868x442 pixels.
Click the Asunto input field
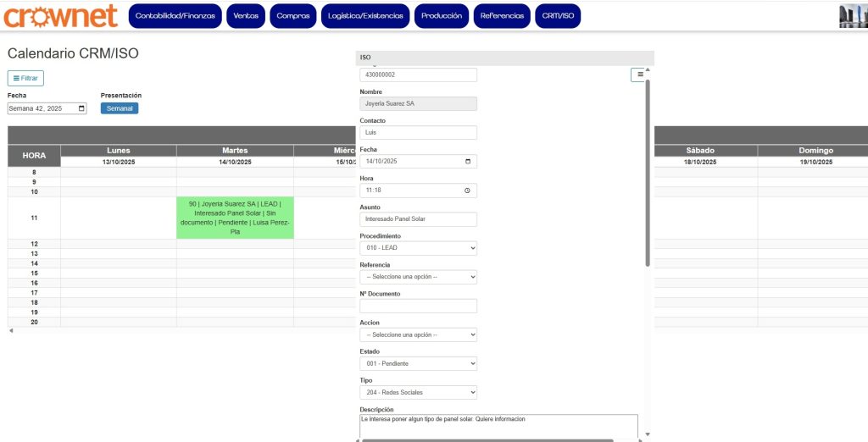click(x=418, y=219)
